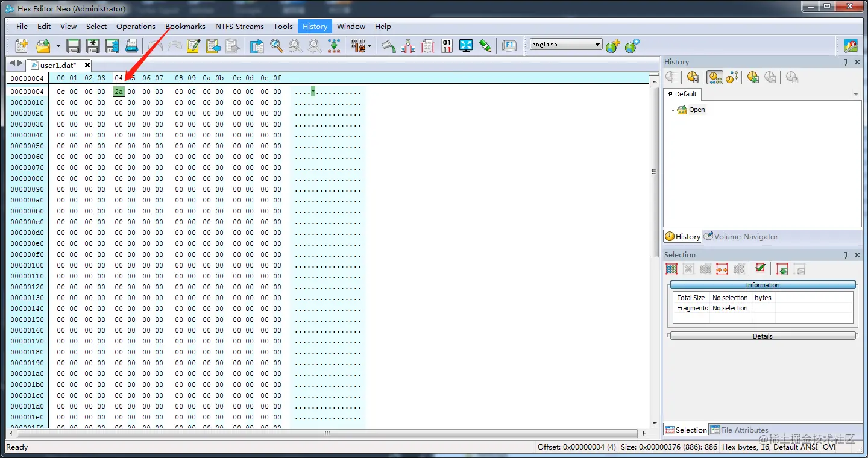This screenshot has height=458, width=868.
Task: Expand the Details section header
Action: (763, 336)
